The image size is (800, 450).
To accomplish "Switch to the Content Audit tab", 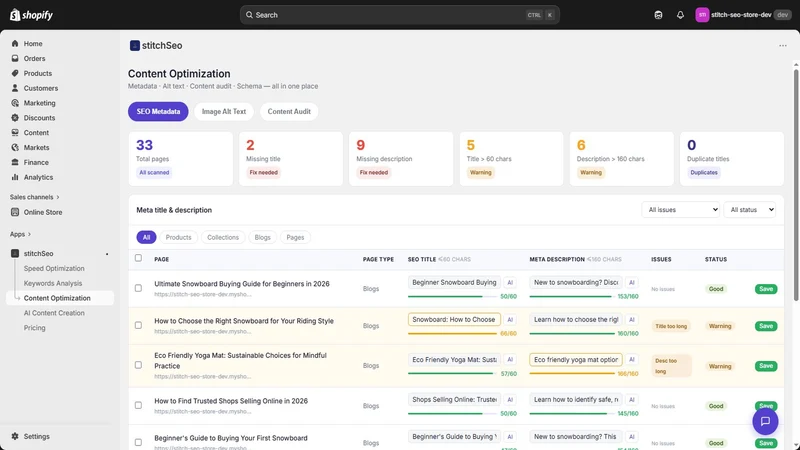I will pos(289,111).
